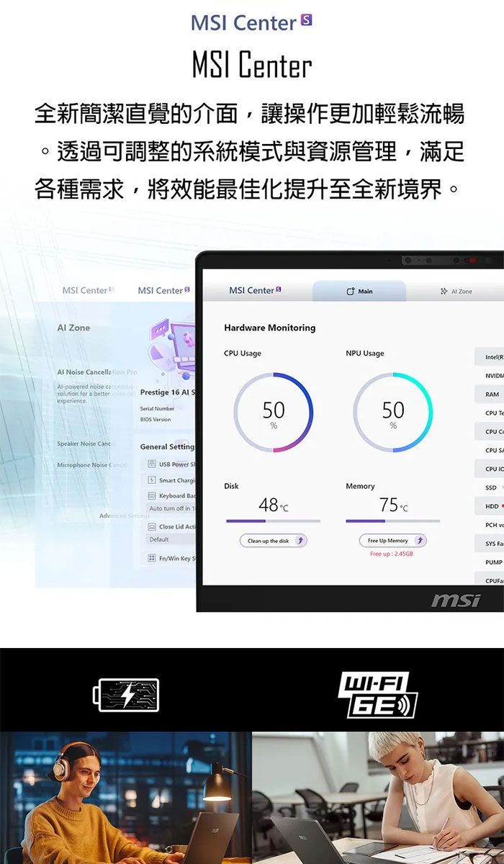The height and width of the screenshot is (864, 504).
Task: Click the MSI Center logo at the top
Action: 251,23
